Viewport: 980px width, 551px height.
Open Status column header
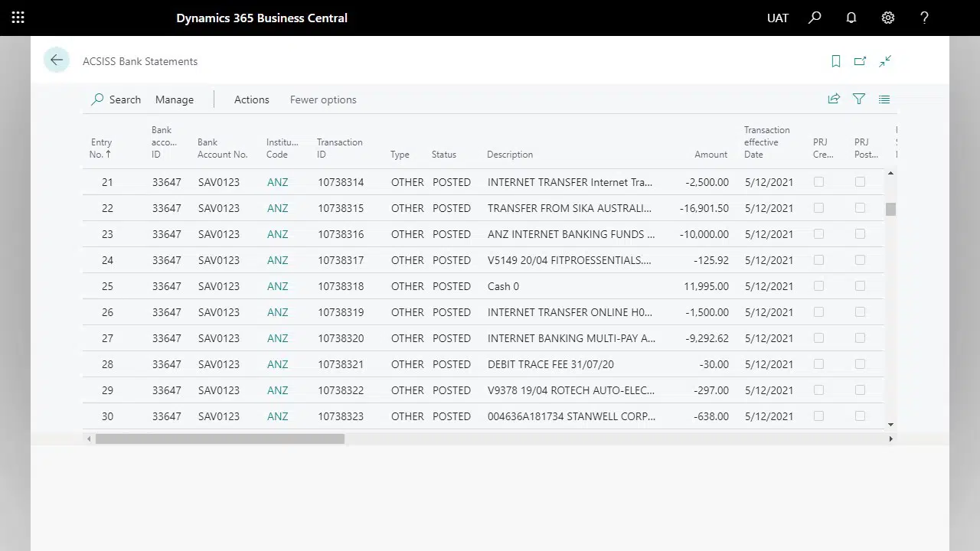coord(444,155)
